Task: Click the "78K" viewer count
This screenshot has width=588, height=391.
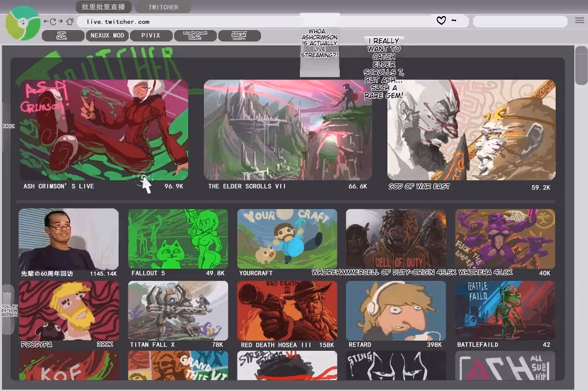Action: tap(217, 345)
